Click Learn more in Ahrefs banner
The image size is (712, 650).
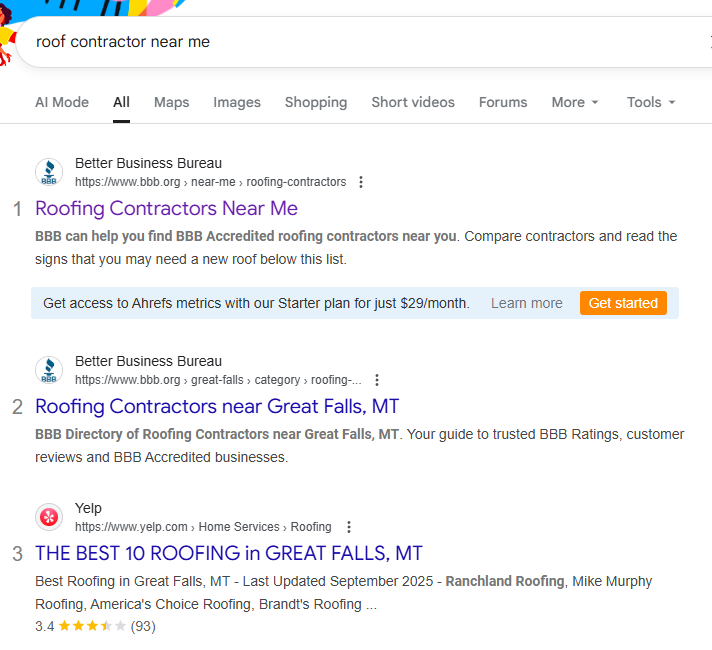[527, 303]
